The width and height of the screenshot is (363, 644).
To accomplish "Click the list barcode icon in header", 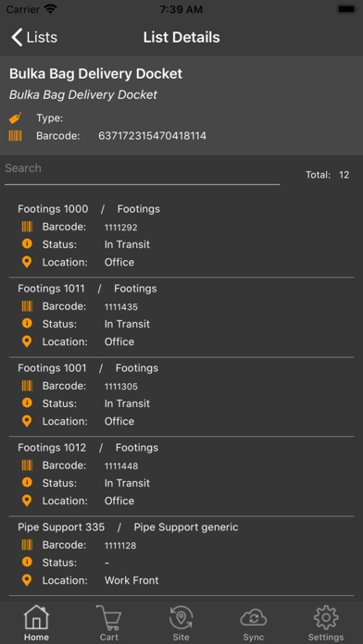I will click(x=15, y=135).
